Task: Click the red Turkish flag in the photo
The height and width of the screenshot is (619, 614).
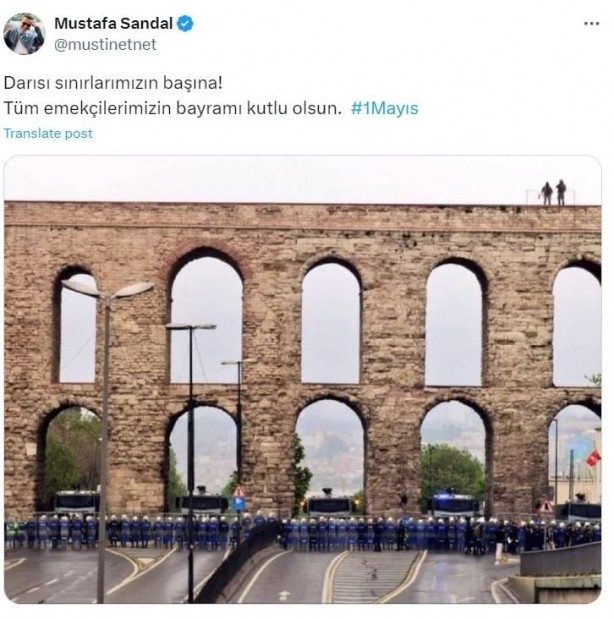Action: click(x=593, y=459)
